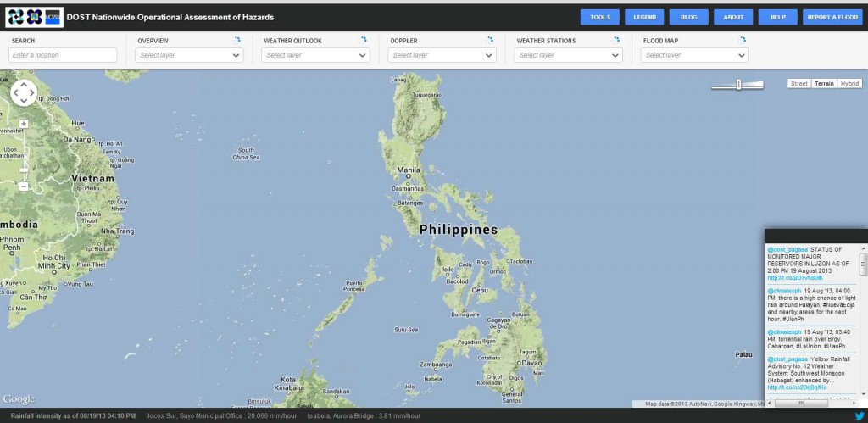Click the Twitter bird icon
Image resolution: width=868 pixels, height=423 pixels.
pyautogui.click(x=858, y=416)
